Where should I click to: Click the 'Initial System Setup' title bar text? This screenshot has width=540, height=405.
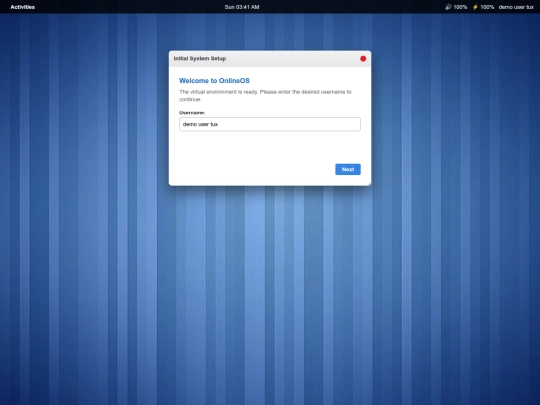[x=200, y=59]
